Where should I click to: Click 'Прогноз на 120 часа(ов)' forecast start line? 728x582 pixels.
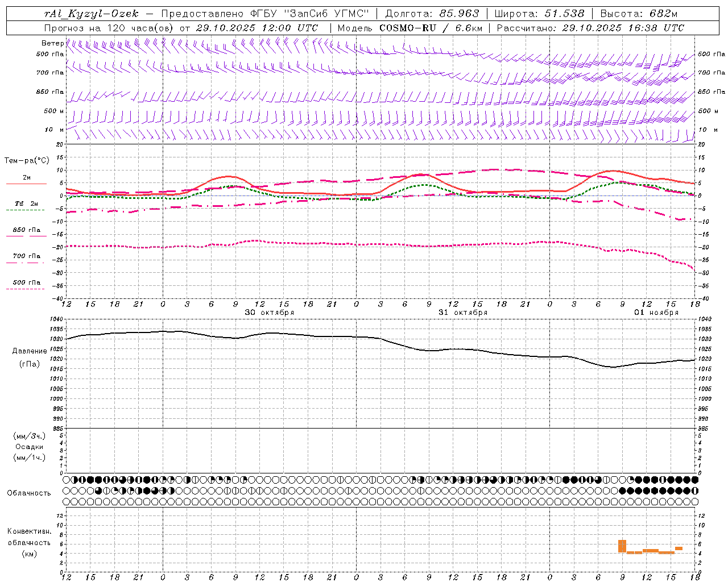click(109, 28)
